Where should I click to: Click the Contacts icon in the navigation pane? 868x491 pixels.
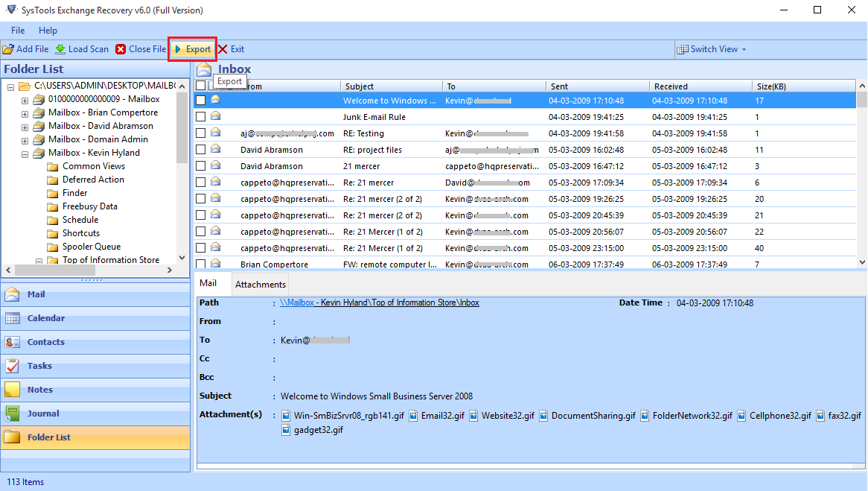pyautogui.click(x=12, y=342)
